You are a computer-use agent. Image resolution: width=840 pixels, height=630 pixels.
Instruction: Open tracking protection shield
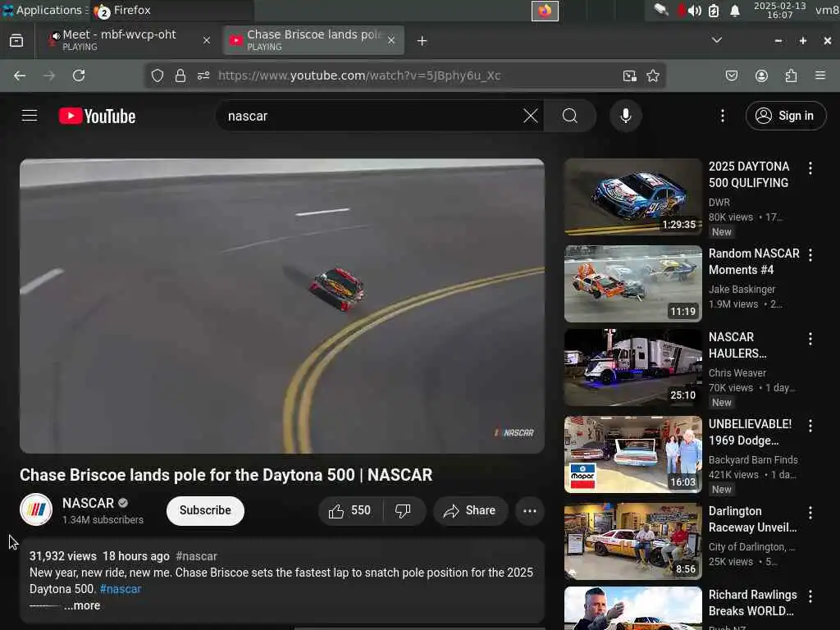coord(157,75)
